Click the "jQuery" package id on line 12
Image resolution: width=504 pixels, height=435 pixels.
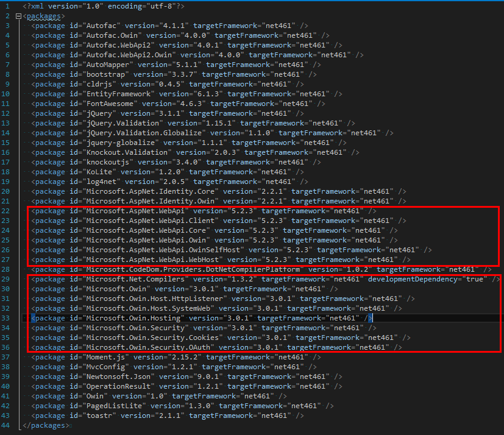pos(99,113)
